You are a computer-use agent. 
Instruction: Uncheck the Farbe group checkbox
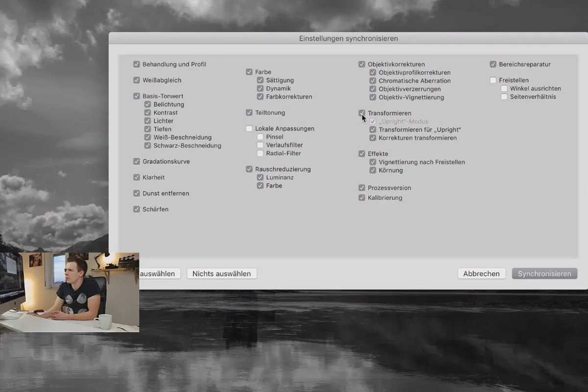pos(249,72)
